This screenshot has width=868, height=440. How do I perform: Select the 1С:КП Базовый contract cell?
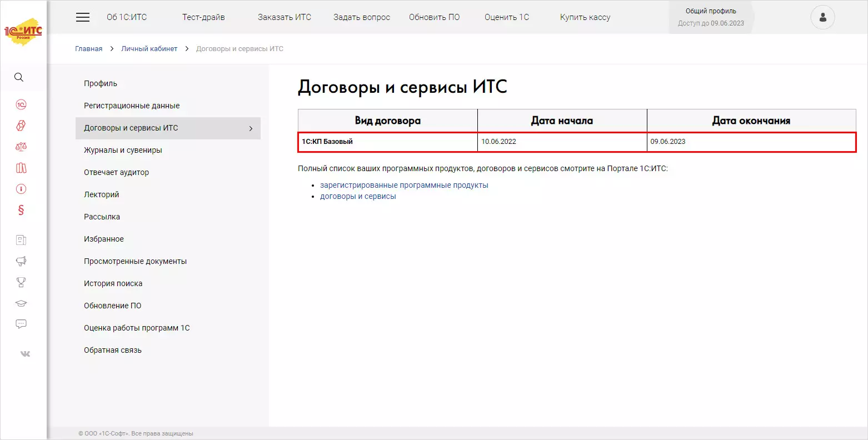tap(388, 142)
